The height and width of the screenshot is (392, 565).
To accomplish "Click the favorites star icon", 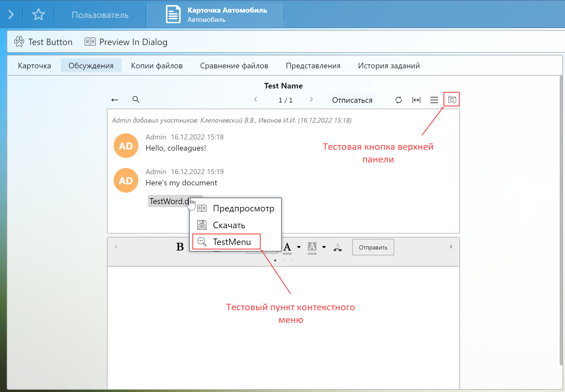I will 38,14.
